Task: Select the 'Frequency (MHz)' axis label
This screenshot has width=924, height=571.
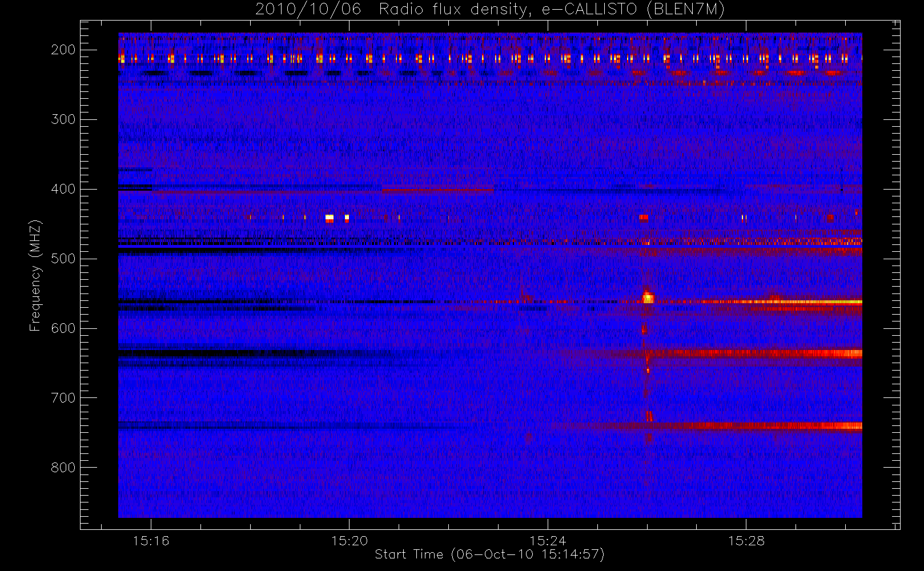Action: (x=35, y=275)
